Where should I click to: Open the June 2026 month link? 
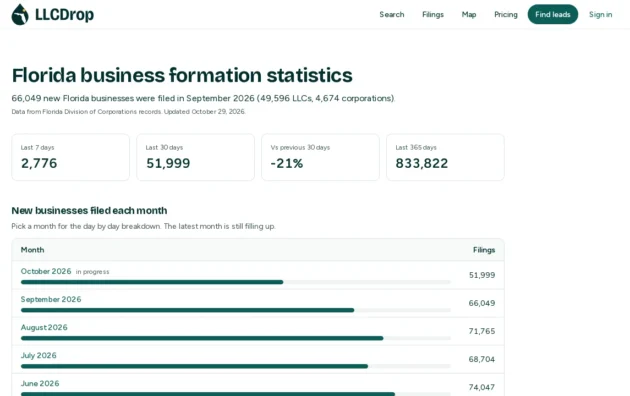[x=40, y=384]
